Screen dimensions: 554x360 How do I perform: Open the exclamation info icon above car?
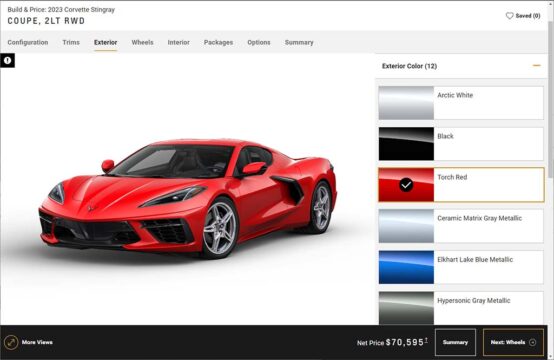[x=7, y=60]
